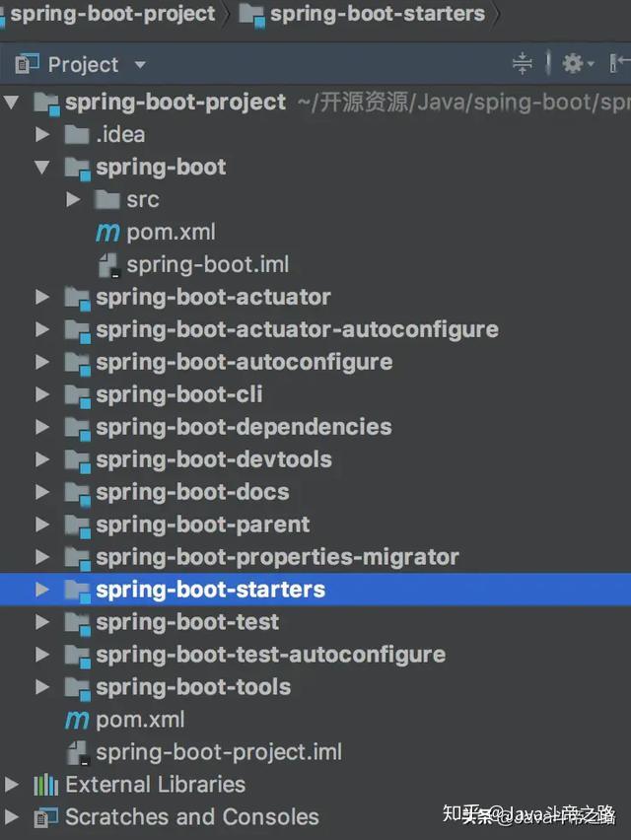Screen dimensions: 631x840
Task: Click the spring-boot-starters module icon
Action: point(77,591)
